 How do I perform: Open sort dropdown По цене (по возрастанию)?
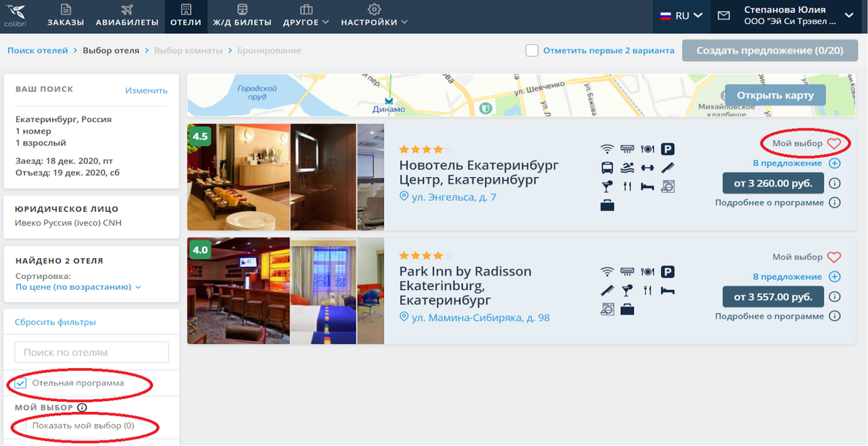(x=78, y=287)
